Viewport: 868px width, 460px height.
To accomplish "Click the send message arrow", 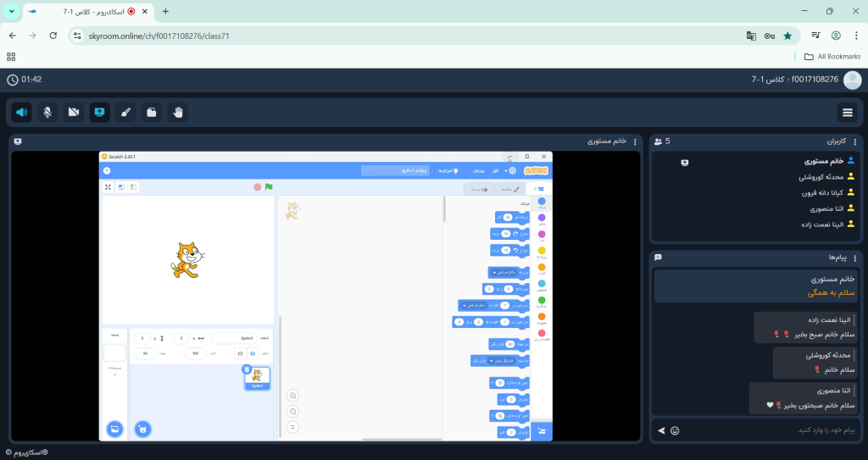I will coord(661,430).
